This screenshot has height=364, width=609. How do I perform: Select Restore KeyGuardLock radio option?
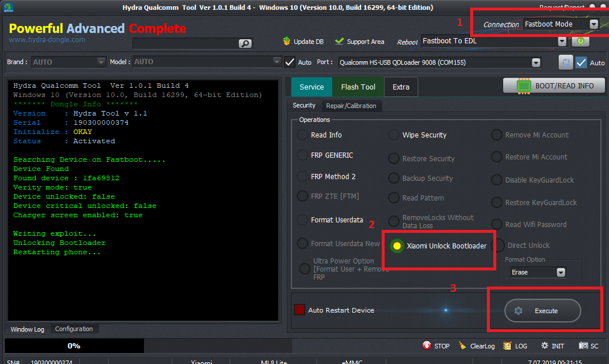point(497,202)
